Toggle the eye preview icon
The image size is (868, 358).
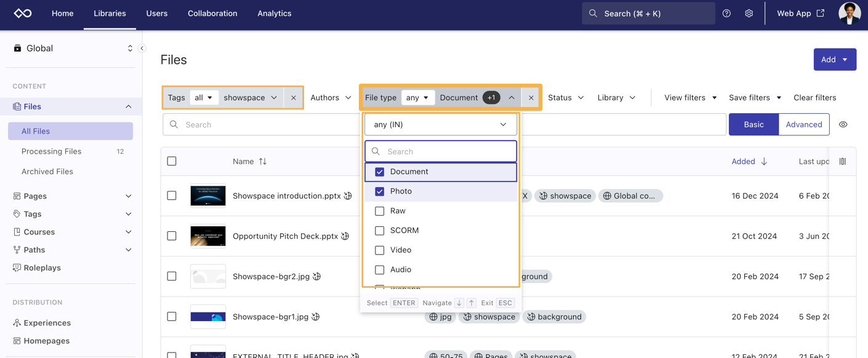click(x=843, y=125)
